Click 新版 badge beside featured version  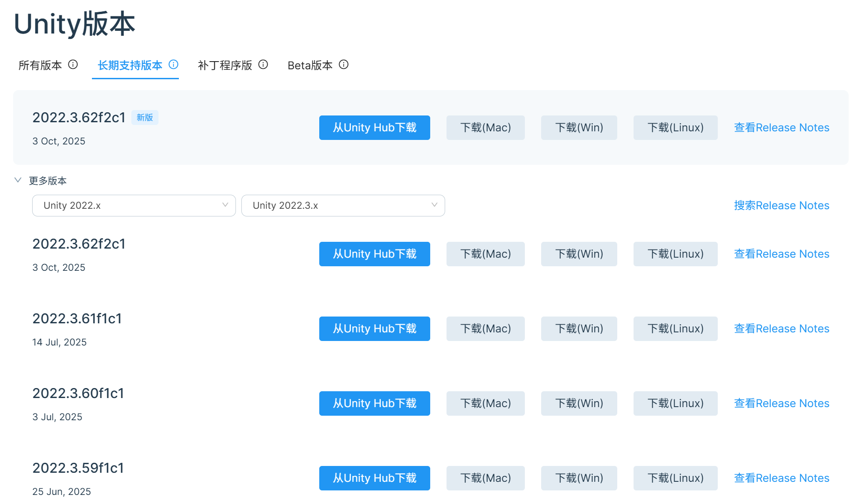coord(145,117)
